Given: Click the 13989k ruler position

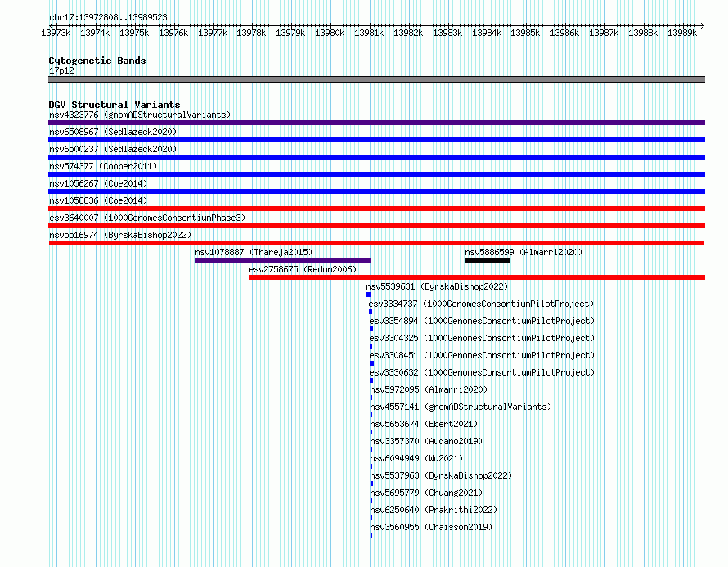Looking at the screenshot, I should pos(682,33).
